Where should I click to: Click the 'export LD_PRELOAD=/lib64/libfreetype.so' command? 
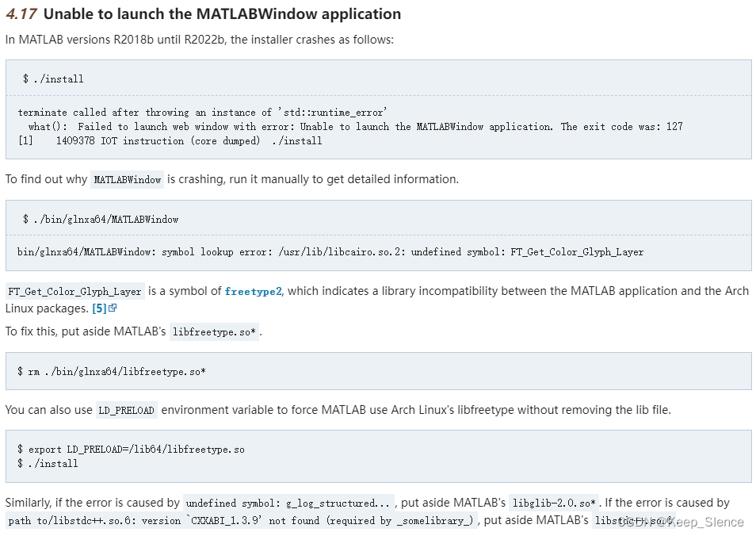pyautogui.click(x=131, y=449)
